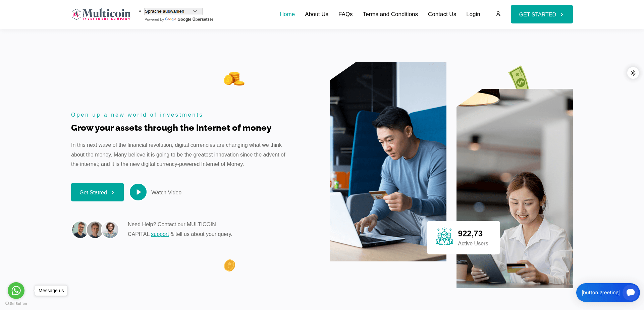Click the GET STARTED header button

tap(542, 14)
